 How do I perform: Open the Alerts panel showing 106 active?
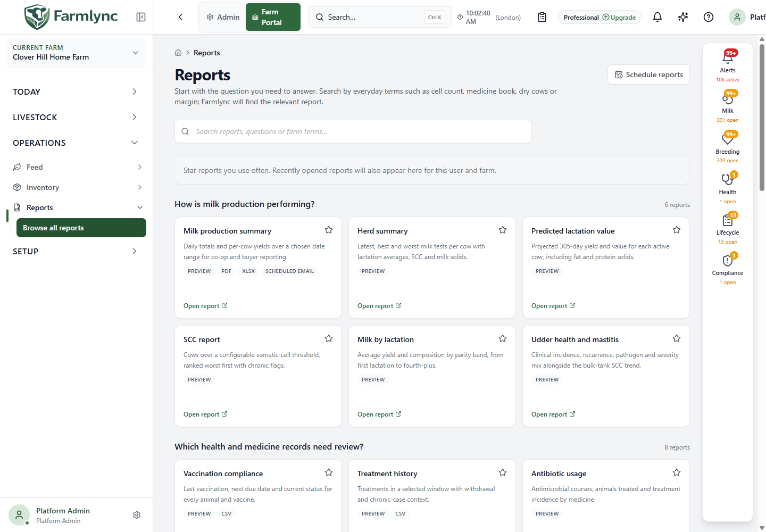coord(728,65)
